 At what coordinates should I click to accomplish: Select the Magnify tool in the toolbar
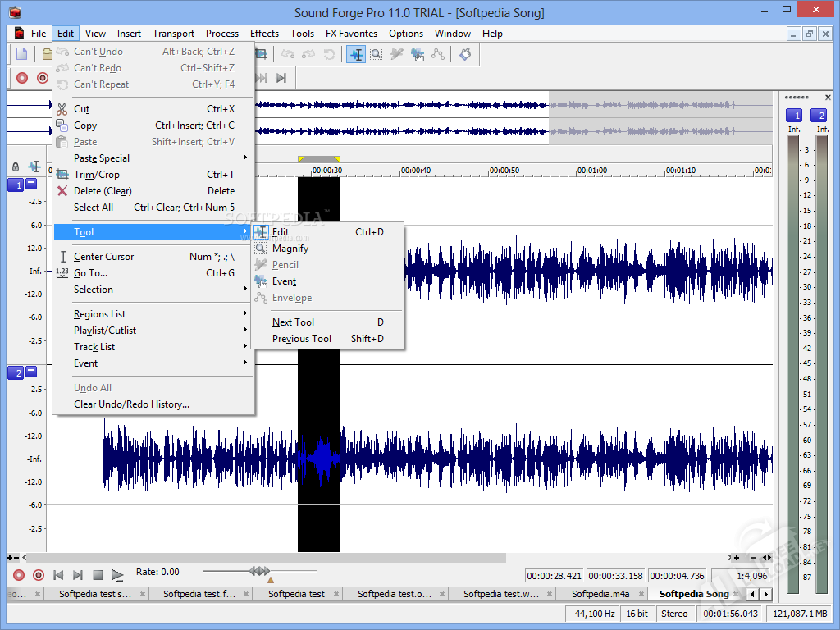click(376, 54)
